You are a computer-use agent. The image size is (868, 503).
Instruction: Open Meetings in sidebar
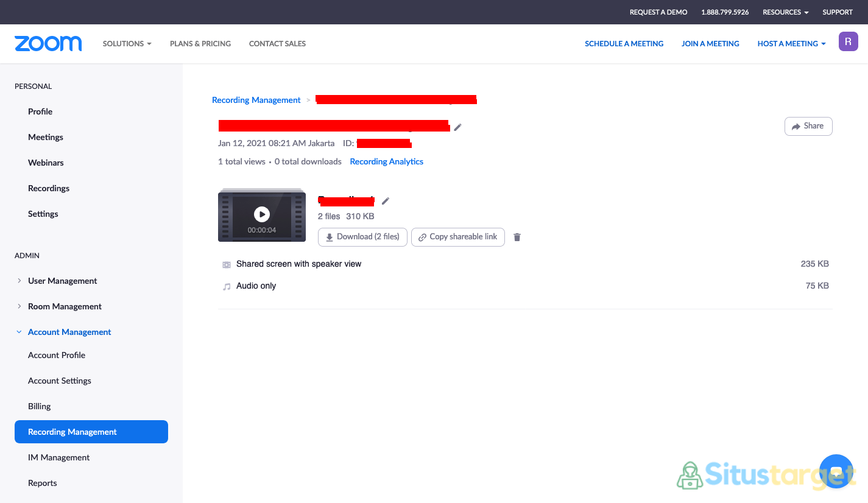point(46,137)
